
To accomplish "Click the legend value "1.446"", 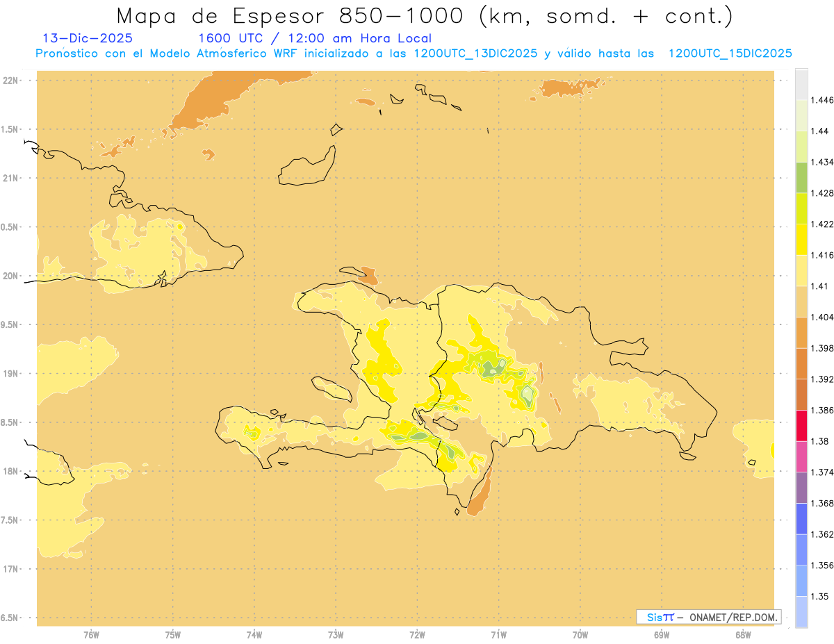I will pyautogui.click(x=823, y=100).
